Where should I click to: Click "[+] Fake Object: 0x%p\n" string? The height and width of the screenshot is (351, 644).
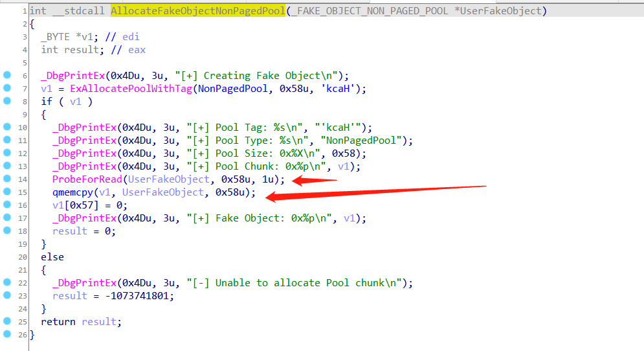pyautogui.click(x=259, y=218)
